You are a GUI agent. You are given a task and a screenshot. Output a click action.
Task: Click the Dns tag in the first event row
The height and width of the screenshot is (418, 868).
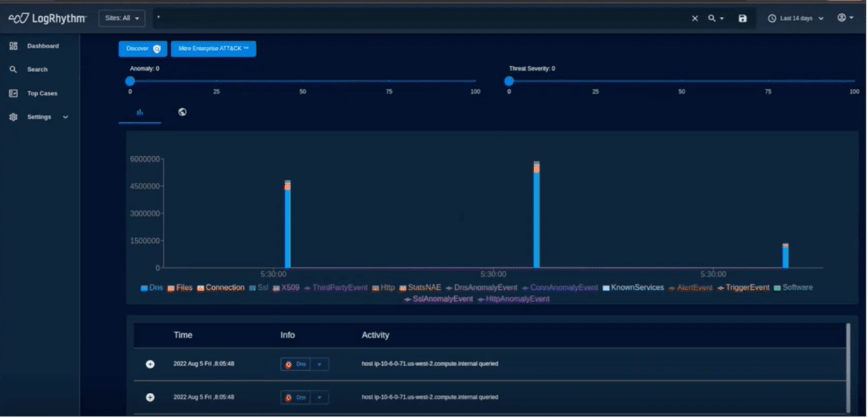pos(295,364)
